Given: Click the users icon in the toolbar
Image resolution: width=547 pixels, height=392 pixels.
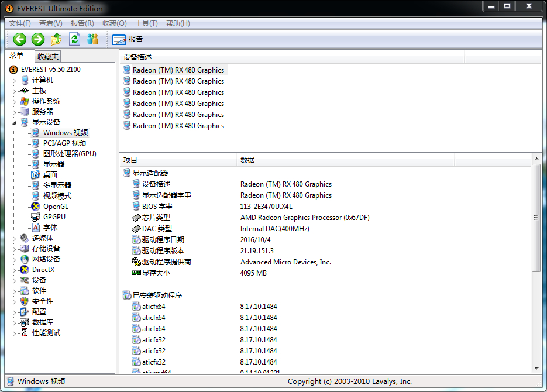Looking at the screenshot, I should (x=93, y=39).
